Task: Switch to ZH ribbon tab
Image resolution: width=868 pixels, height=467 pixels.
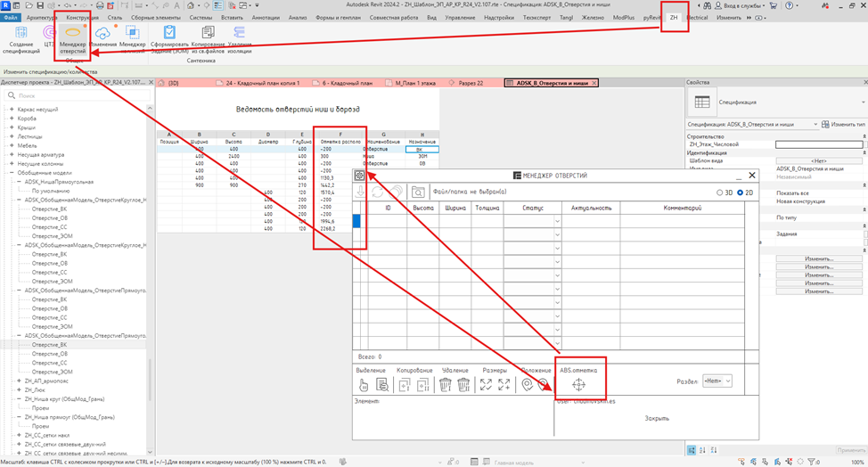Action: coord(674,18)
